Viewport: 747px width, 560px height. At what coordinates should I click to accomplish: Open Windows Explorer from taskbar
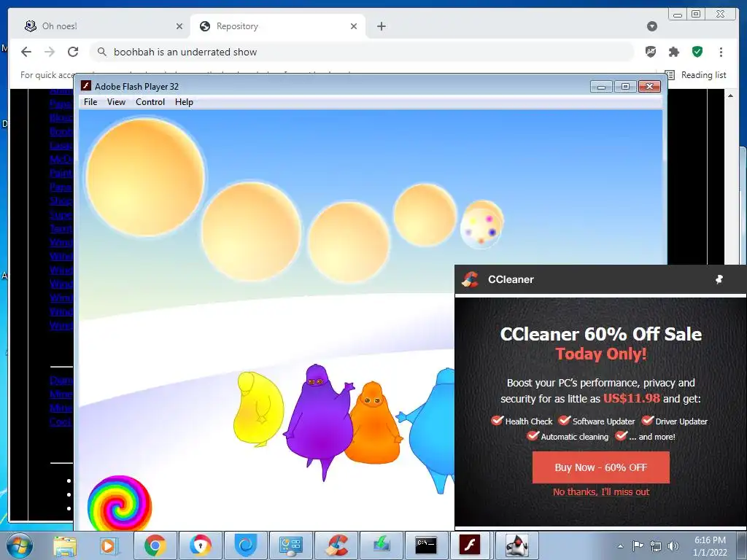[64, 545]
